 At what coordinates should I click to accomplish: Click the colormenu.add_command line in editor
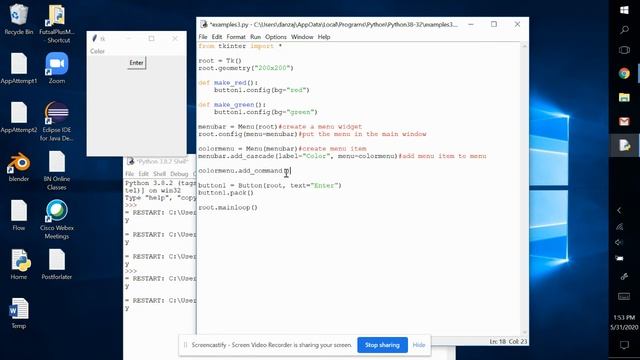click(244, 171)
